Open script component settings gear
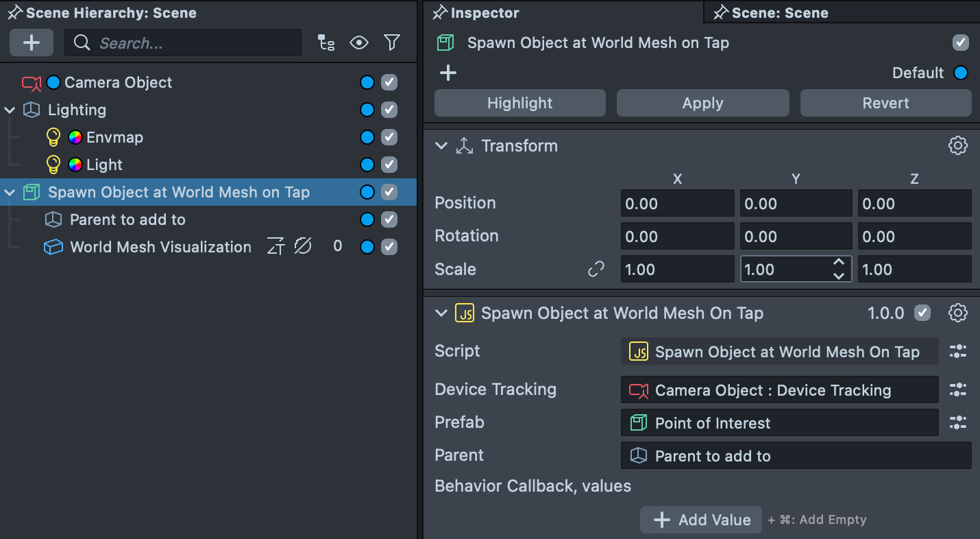This screenshot has height=539, width=980. tap(957, 313)
